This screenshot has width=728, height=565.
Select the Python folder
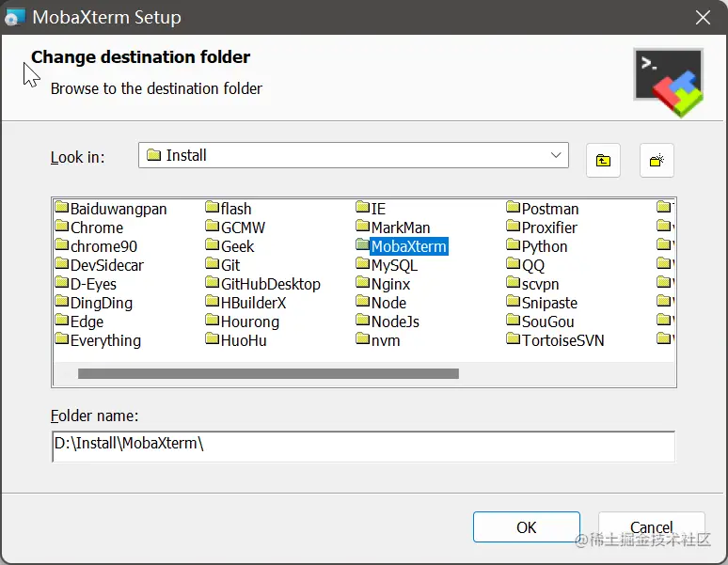pyautogui.click(x=537, y=246)
